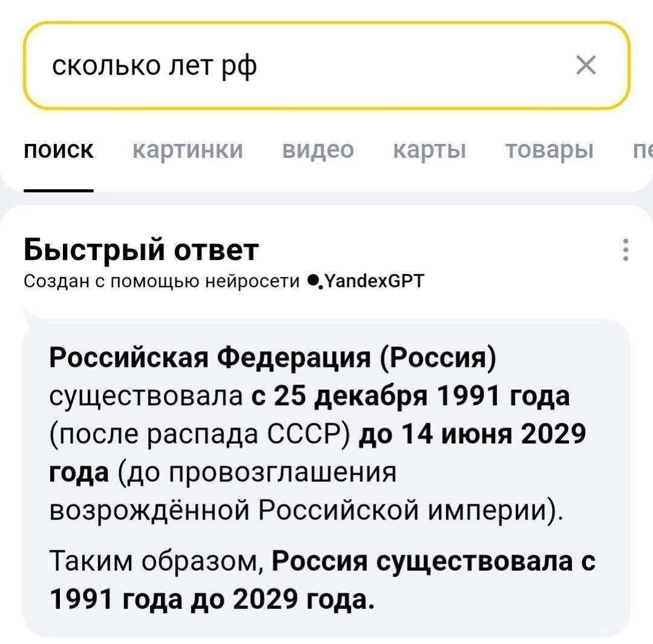
Task: Clear the search query with the X icon
Action: click(586, 65)
